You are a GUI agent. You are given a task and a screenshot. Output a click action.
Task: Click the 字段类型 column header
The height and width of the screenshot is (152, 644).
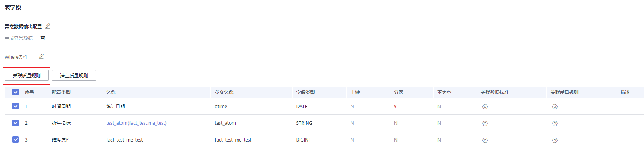(305, 93)
